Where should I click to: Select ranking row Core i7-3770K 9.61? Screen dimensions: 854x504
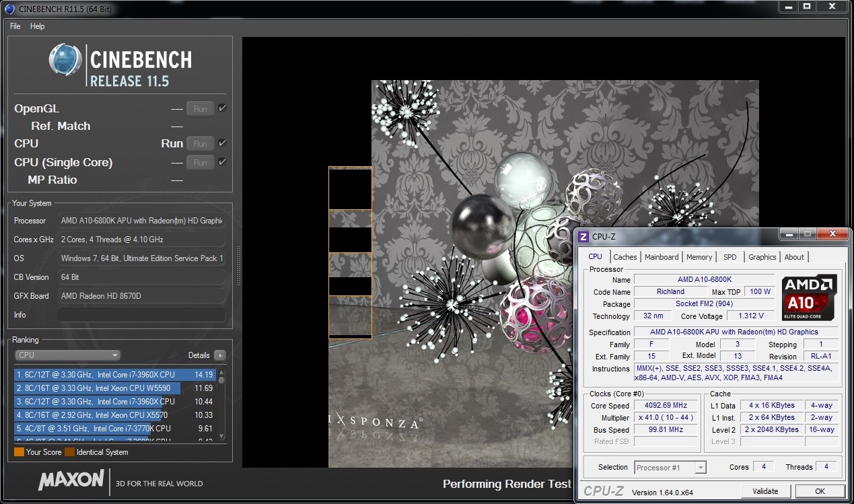pos(115,429)
